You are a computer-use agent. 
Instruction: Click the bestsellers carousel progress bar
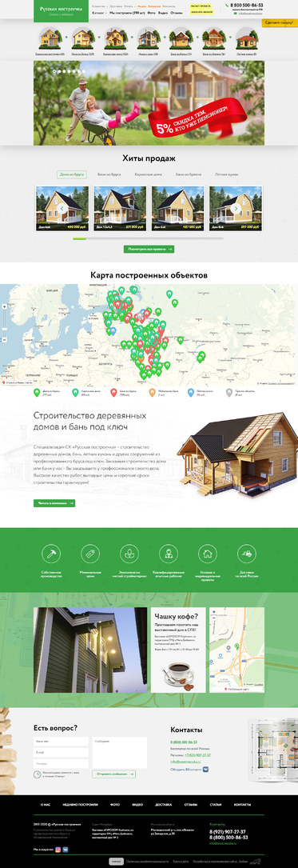pyautogui.click(x=149, y=238)
